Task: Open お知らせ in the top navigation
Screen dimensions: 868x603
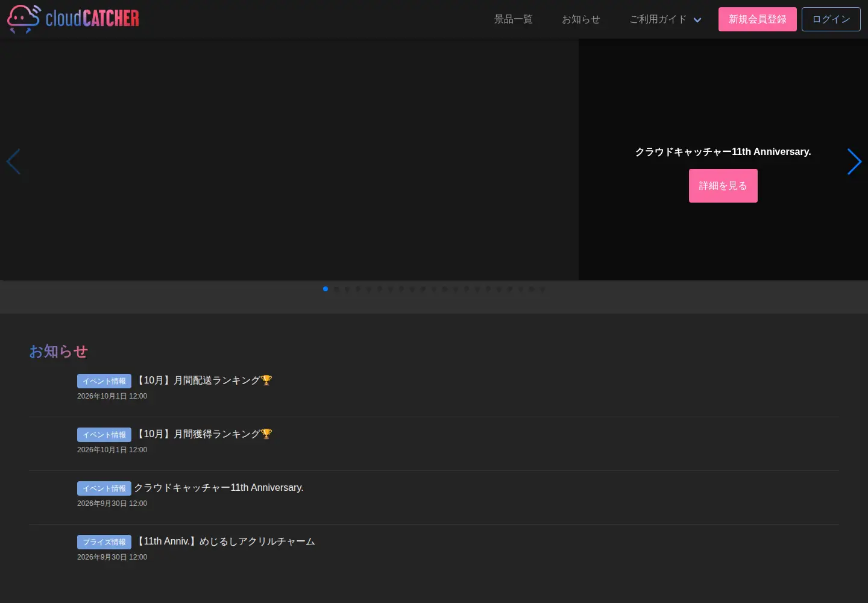Action: click(581, 19)
